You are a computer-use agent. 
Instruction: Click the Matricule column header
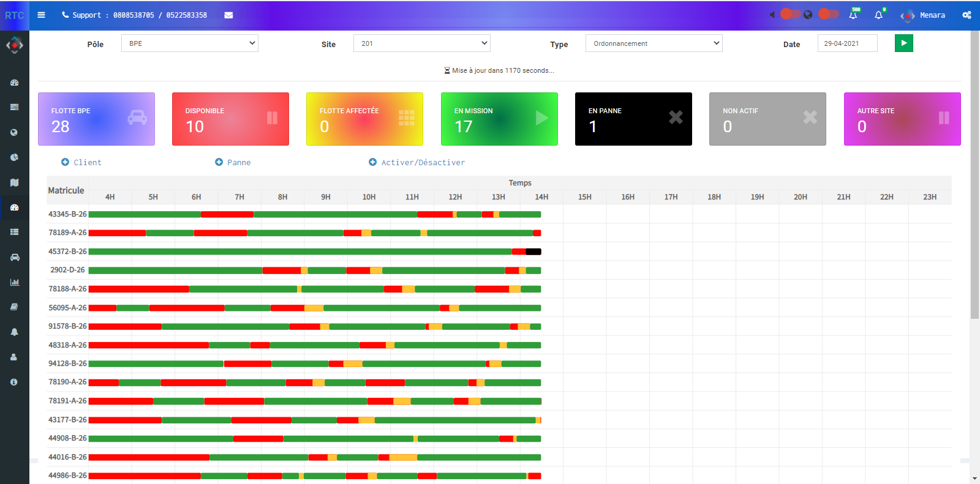pyautogui.click(x=66, y=190)
